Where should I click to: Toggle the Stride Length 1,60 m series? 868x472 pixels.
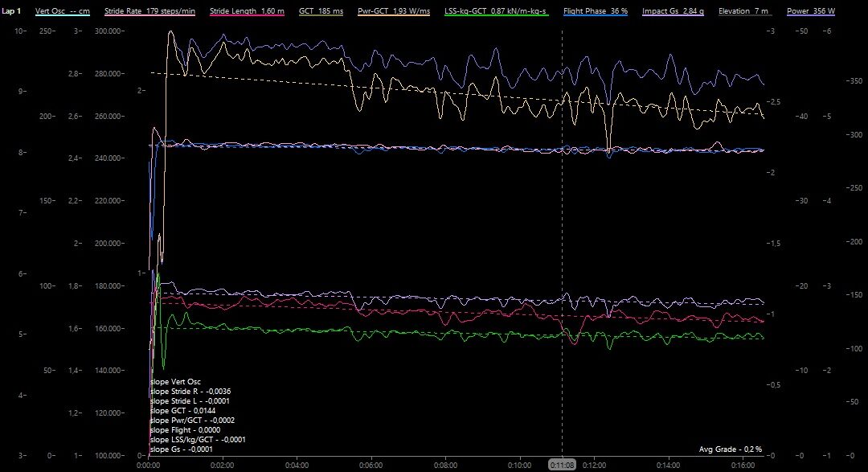(247, 11)
